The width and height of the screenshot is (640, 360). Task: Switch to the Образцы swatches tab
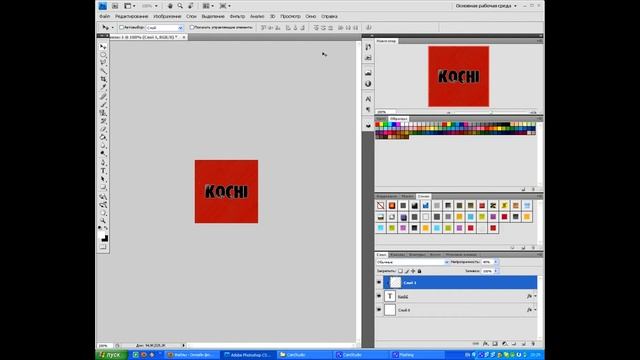point(398,119)
